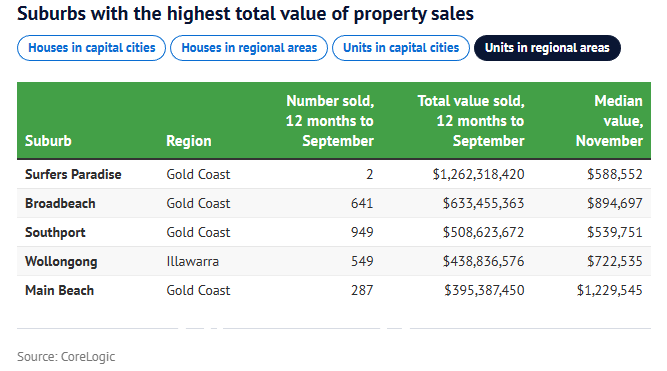Select the Houses in regional areas tab
Viewport: 667px width, 371px height.
coord(249,48)
